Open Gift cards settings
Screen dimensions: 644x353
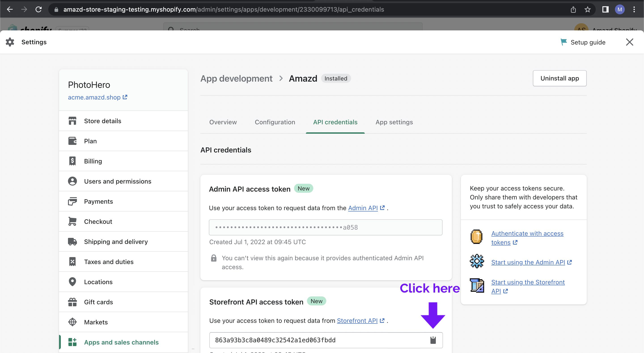point(123,302)
